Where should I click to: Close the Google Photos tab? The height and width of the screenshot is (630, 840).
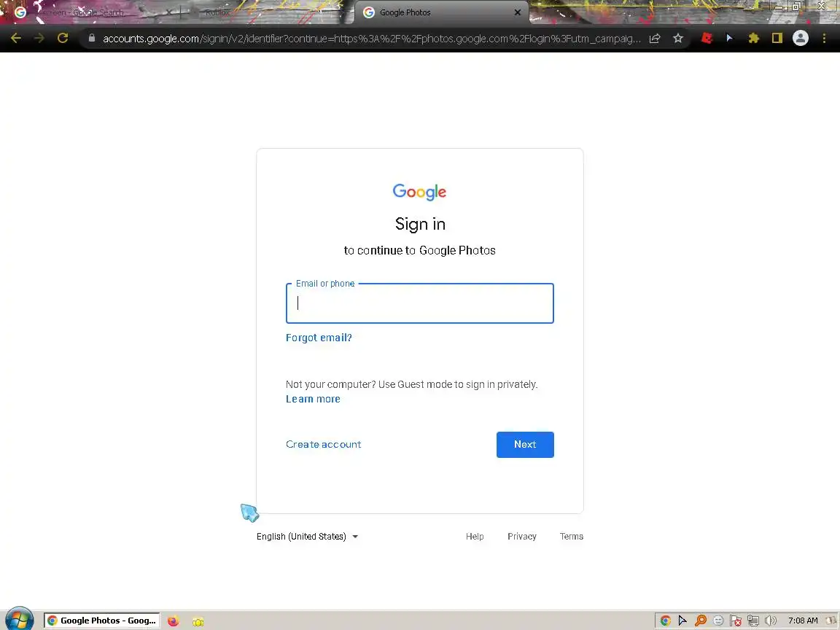click(518, 12)
